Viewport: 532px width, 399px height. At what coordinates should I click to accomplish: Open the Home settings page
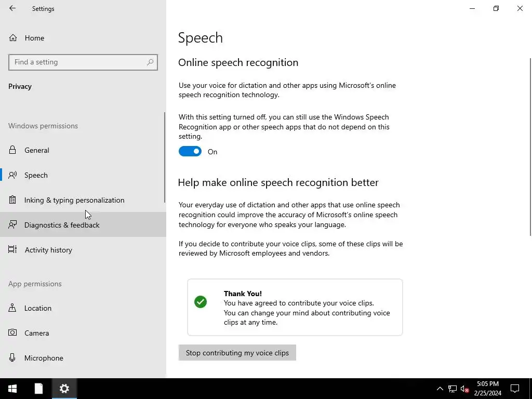[x=83, y=37]
